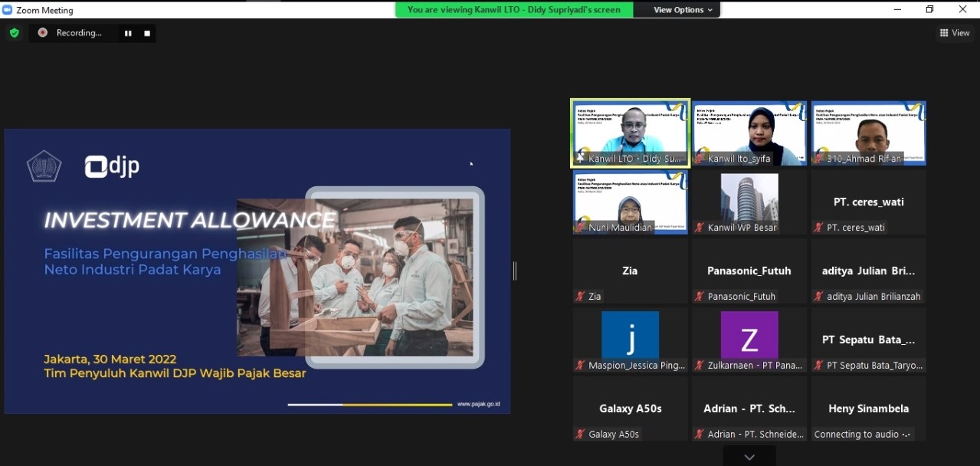The height and width of the screenshot is (466, 980).
Task: Click Kanwil WP Besar building picture
Action: (749, 197)
